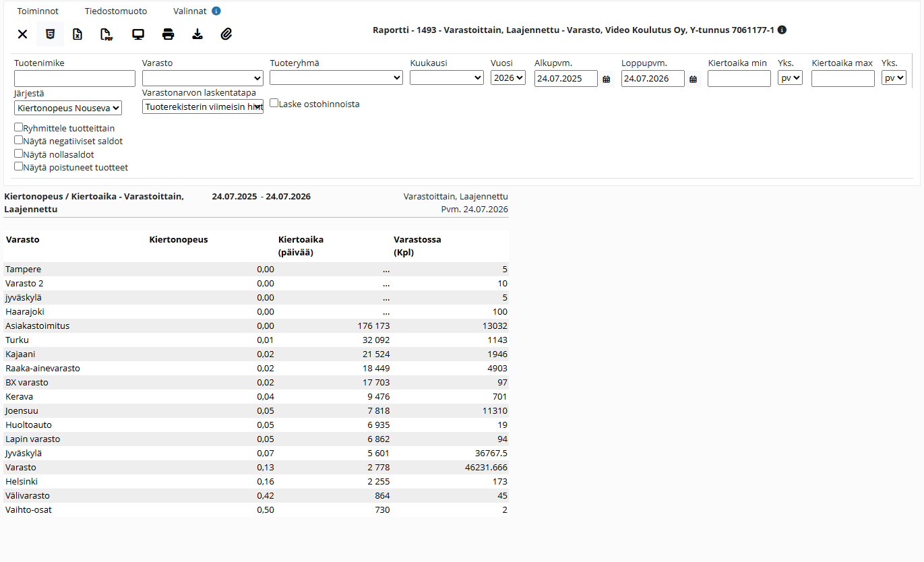Check the Laske ostohinnoista option
The image size is (924, 562).
tap(274, 103)
